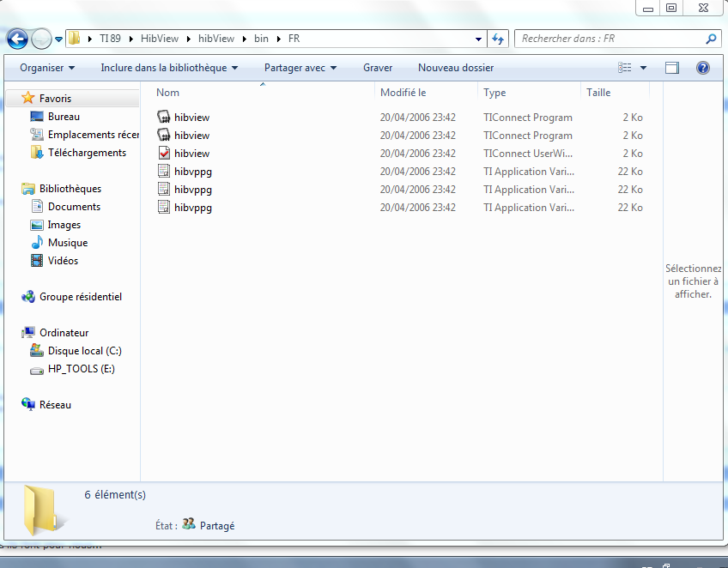Sort files by the Nom column header
Viewport: 728px width, 568px height.
168,93
